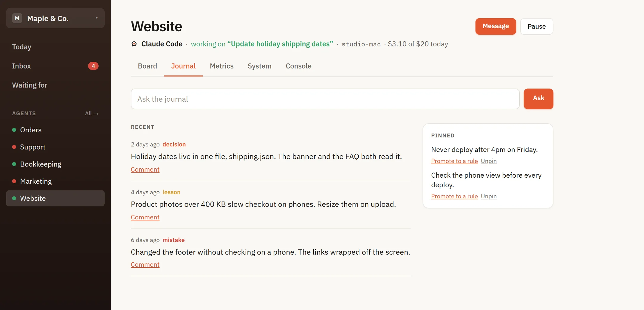Image resolution: width=644 pixels, height=310 pixels.
Task: Click the Website page heading
Action: [x=157, y=26]
